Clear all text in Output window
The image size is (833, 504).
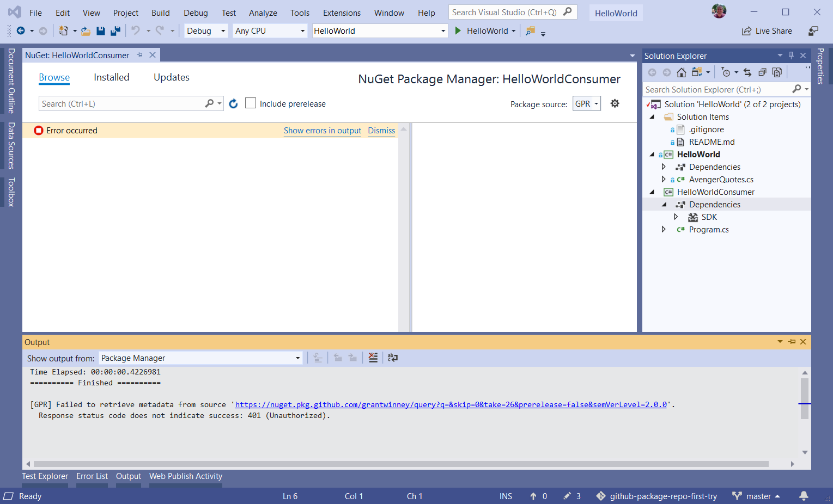373,358
